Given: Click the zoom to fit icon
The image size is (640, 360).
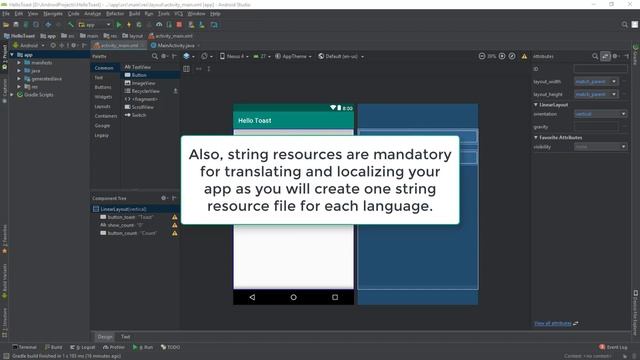Looking at the screenshot, I should point(512,56).
